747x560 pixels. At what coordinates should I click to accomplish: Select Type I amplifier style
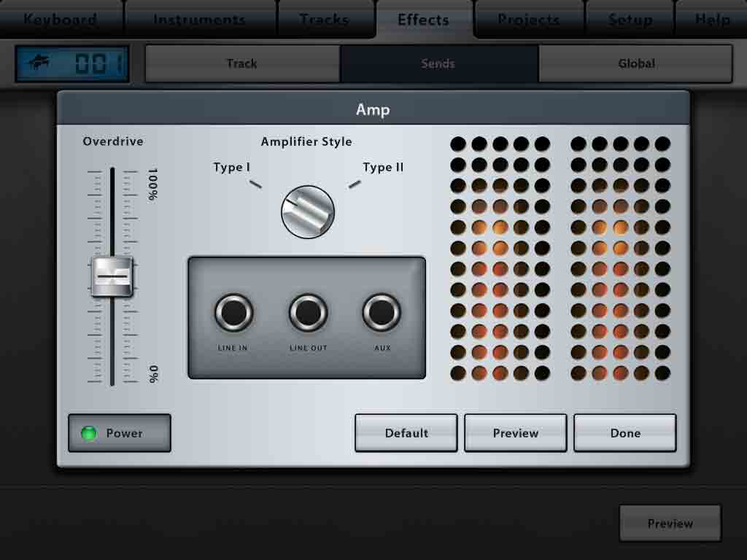pos(232,167)
